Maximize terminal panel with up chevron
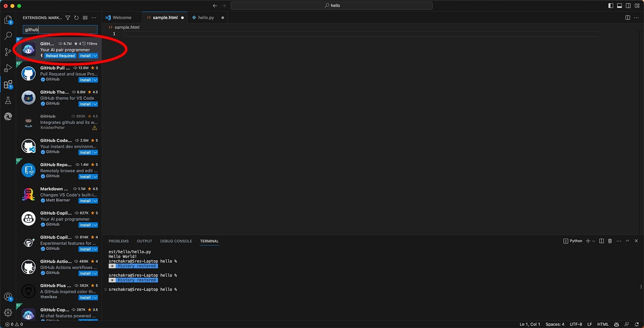The width and height of the screenshot is (644, 328). [x=627, y=241]
